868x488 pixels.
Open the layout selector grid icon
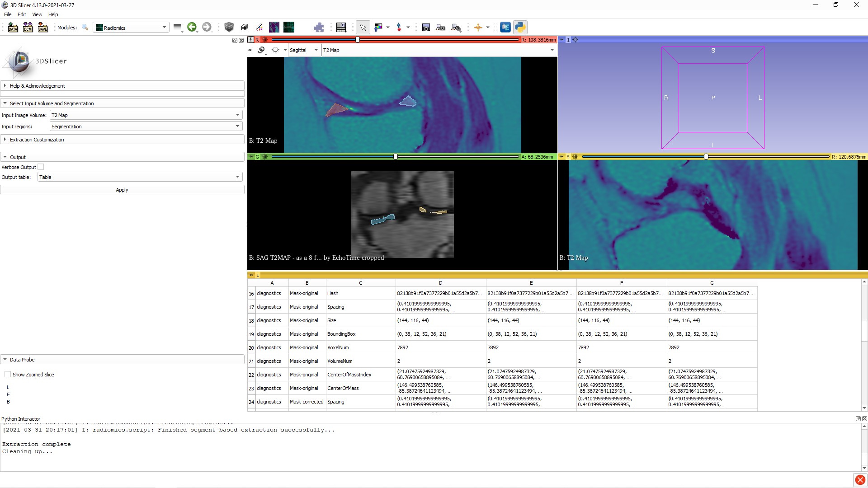coord(341,27)
